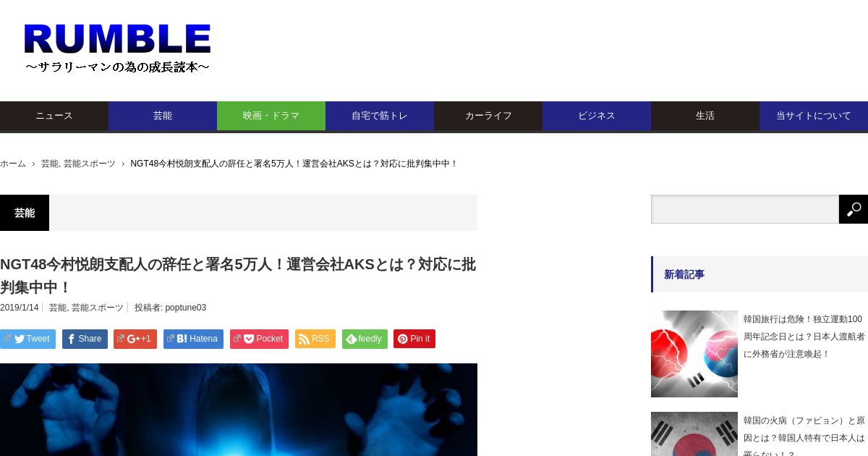Screen dimensions: 868x456
Task: Follow site on feedly button
Action: 365,339
